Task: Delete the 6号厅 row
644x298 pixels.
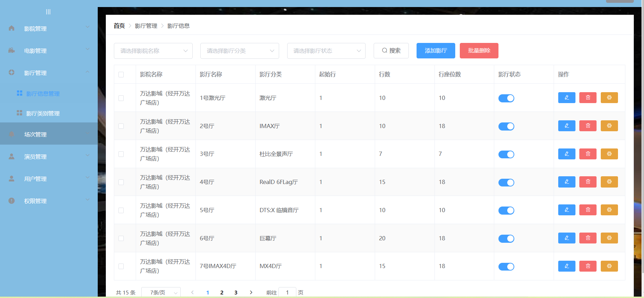Action: [588, 238]
